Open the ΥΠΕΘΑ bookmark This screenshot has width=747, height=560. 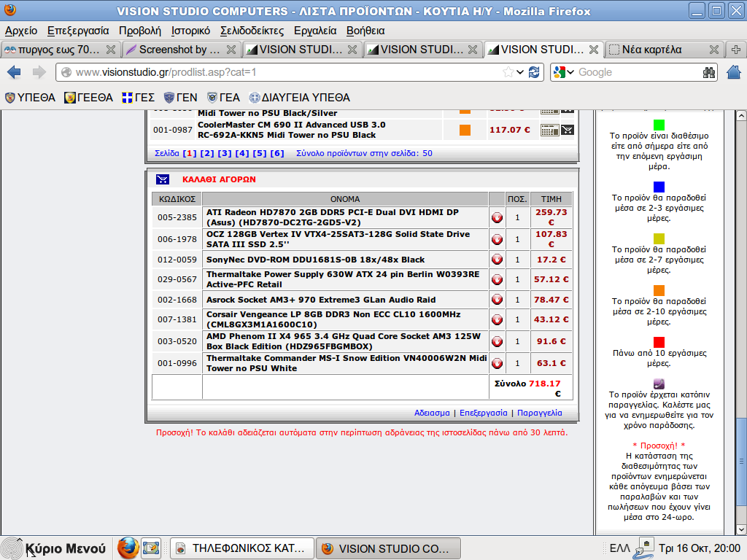tap(30, 98)
